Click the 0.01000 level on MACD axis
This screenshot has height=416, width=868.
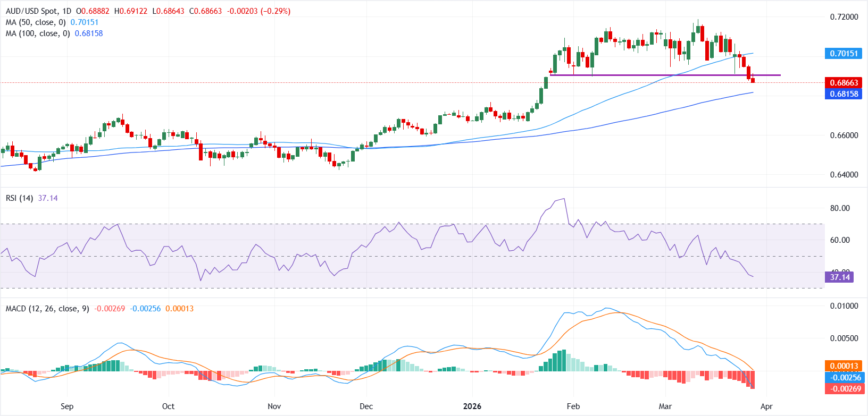[844, 306]
